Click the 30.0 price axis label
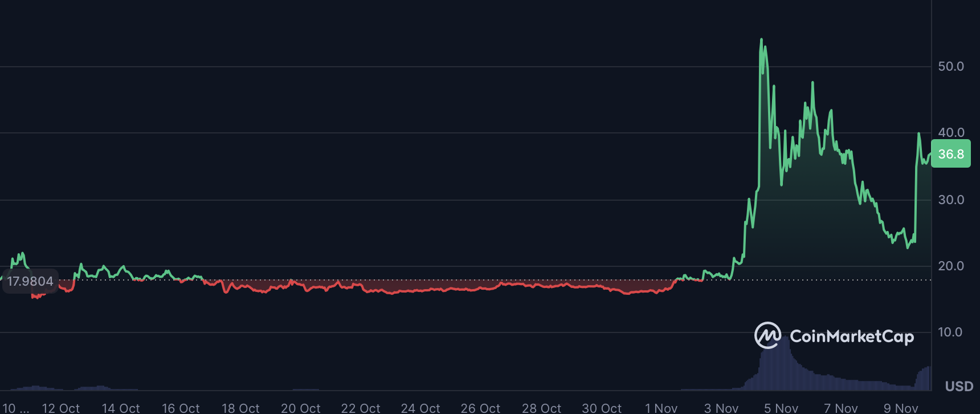This screenshot has width=980, height=414. tap(951, 200)
